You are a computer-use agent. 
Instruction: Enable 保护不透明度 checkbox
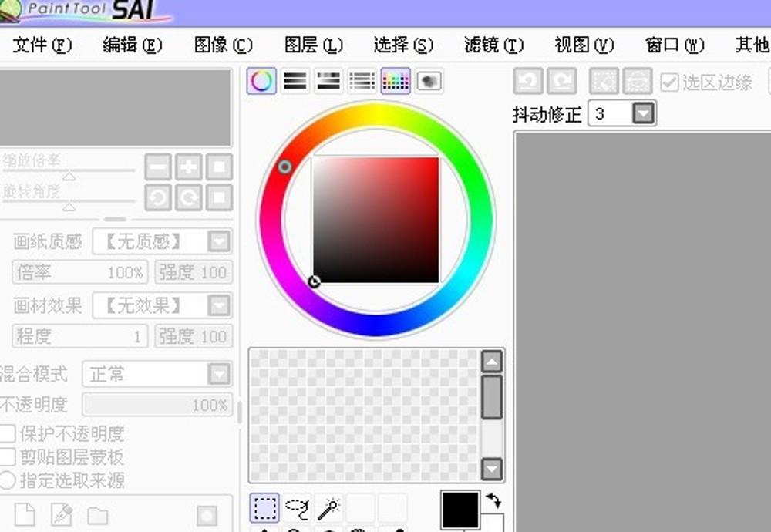tap(8, 434)
